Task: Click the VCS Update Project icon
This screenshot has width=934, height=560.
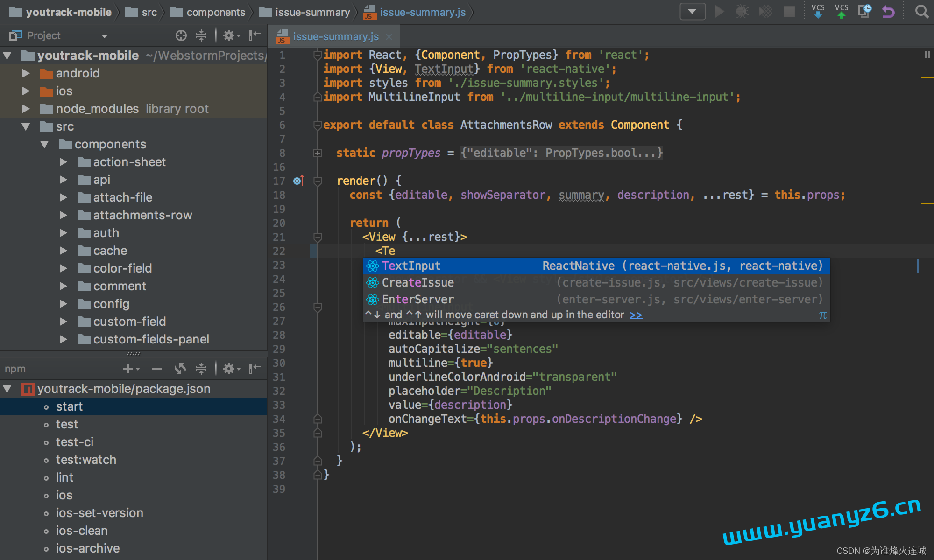Action: 818,11
